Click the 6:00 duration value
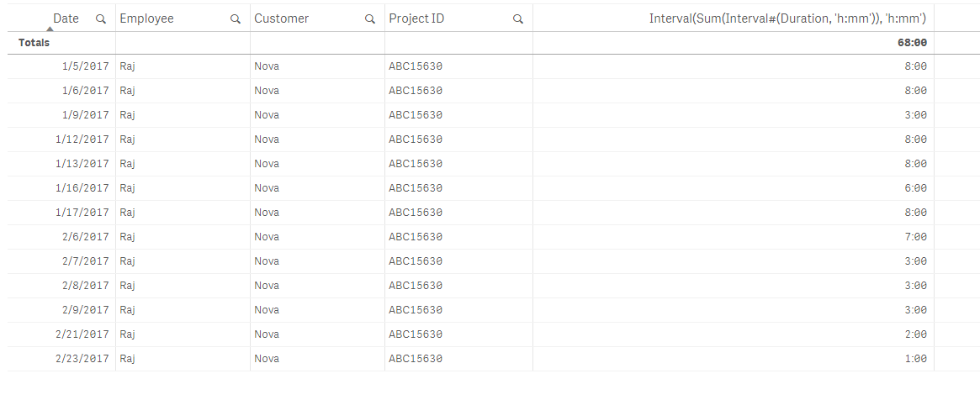This screenshot has height=400, width=980. coord(916,188)
